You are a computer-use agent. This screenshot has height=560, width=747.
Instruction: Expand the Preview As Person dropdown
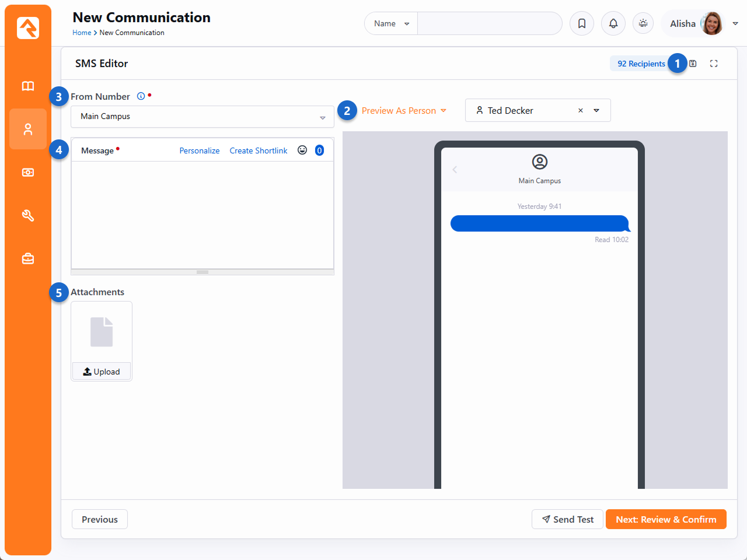[404, 111]
